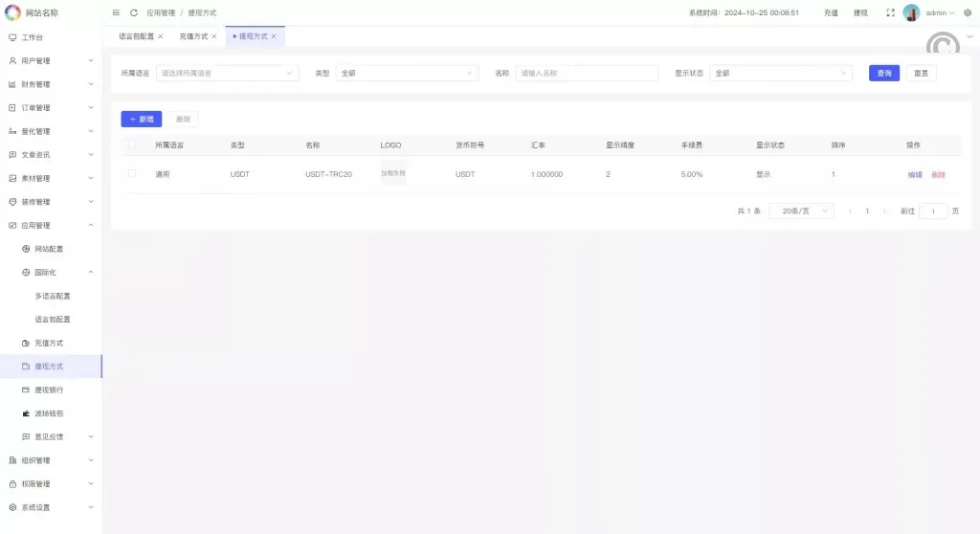Close the 充值方式 tab
This screenshot has height=534, width=980.
click(x=213, y=36)
